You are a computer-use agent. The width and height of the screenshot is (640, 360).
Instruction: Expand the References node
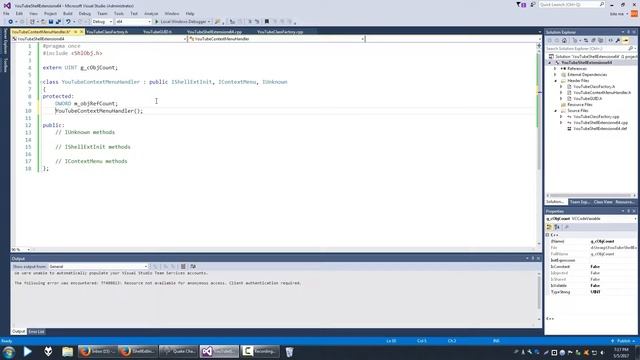coord(555,69)
